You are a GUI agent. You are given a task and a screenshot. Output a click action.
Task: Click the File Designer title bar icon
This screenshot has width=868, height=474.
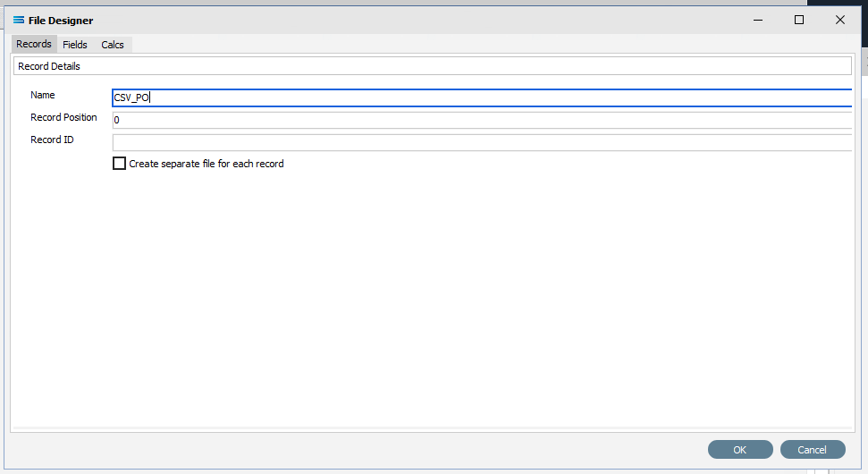(x=18, y=21)
